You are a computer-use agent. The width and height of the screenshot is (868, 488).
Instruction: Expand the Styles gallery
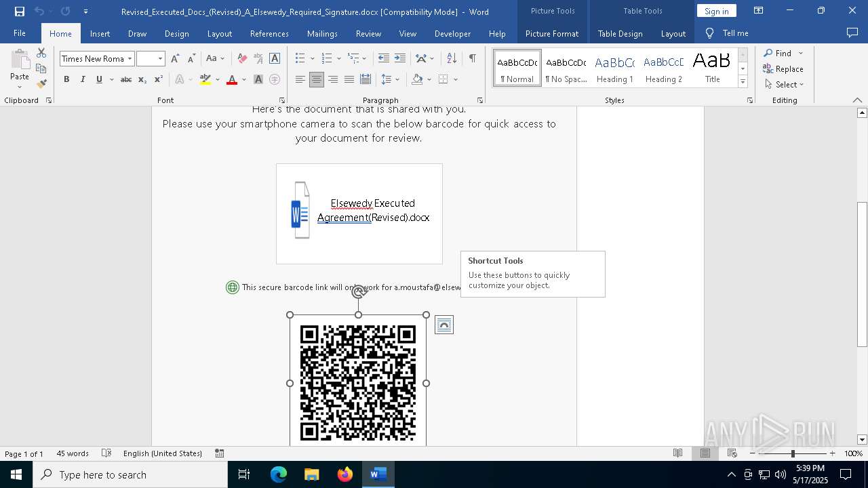coord(743,82)
